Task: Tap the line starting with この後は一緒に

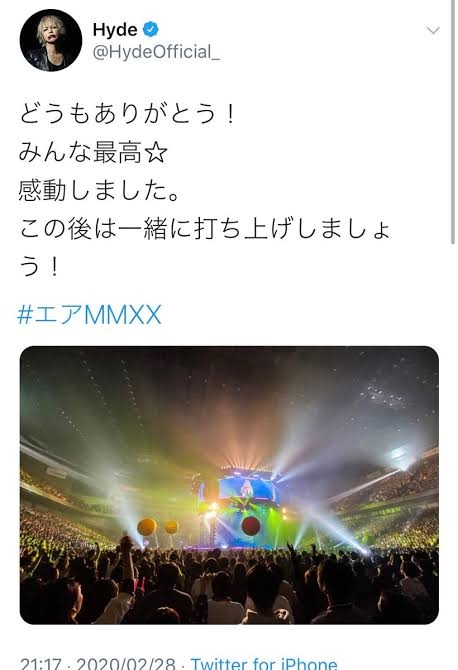Action: pyautogui.click(x=204, y=229)
